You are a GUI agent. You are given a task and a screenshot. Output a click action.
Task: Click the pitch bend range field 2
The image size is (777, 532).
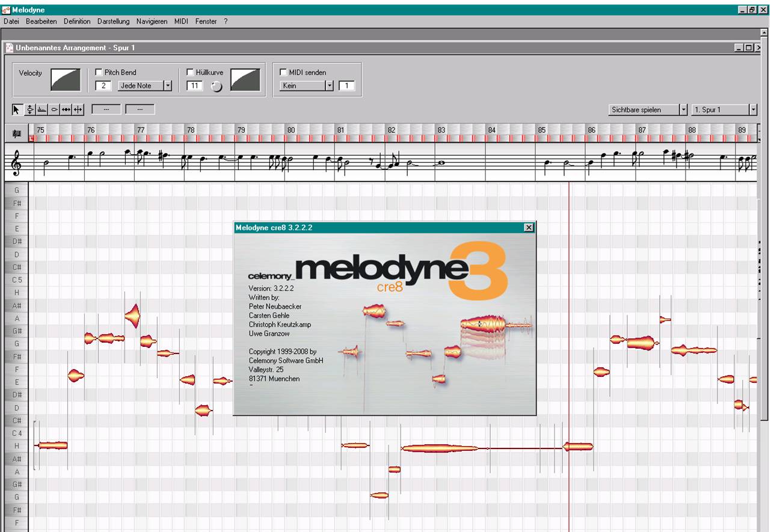tap(103, 86)
